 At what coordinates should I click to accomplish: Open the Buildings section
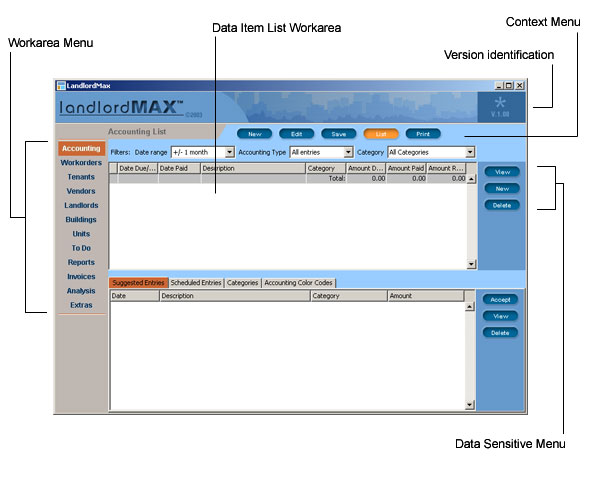81,220
